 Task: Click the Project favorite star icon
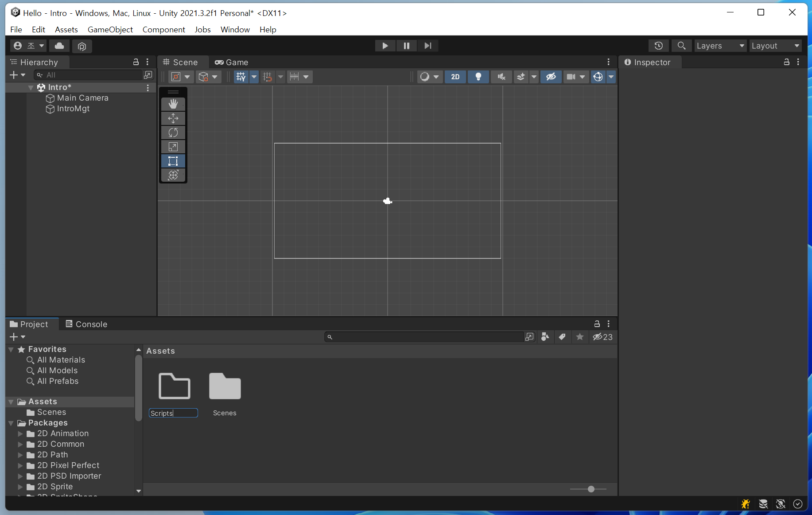[x=580, y=337]
